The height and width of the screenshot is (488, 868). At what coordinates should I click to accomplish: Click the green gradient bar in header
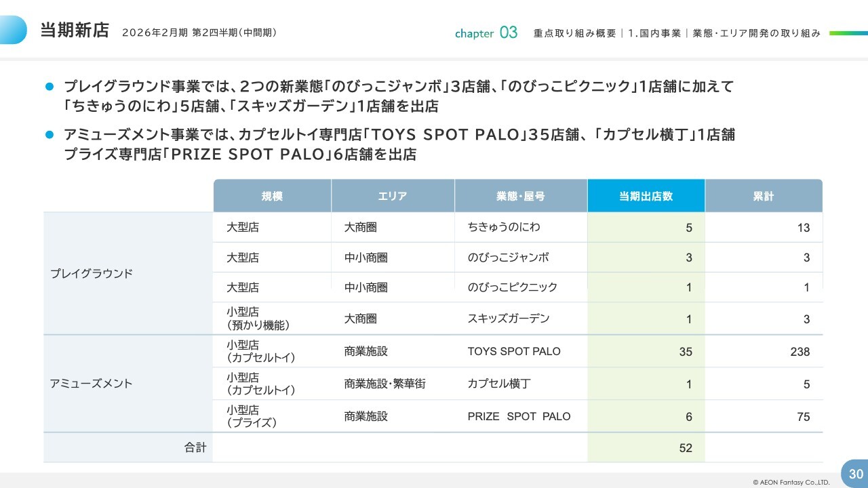(x=848, y=33)
